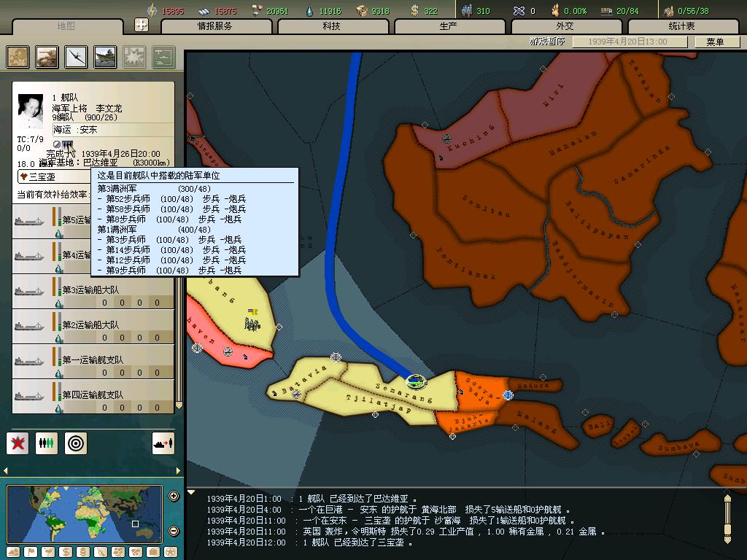Zoom in minimap with plus button

(x=174, y=497)
